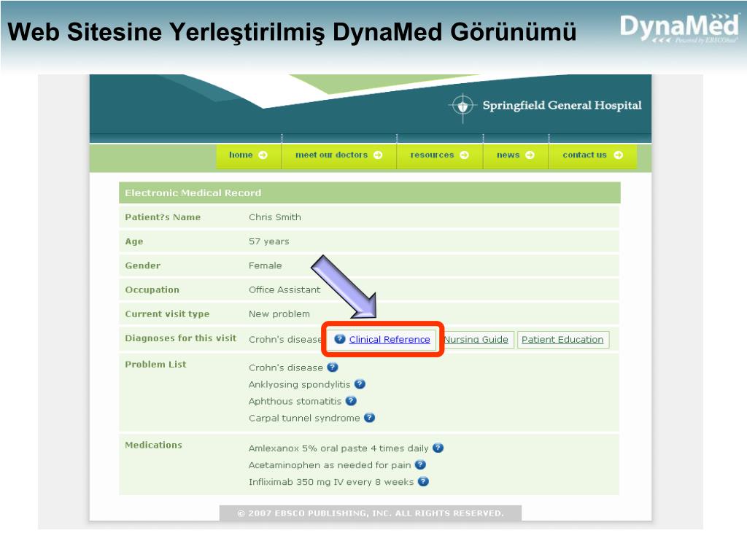Screen dimensions: 747x560
Task: Select visit type value New problem
Action: (279, 314)
